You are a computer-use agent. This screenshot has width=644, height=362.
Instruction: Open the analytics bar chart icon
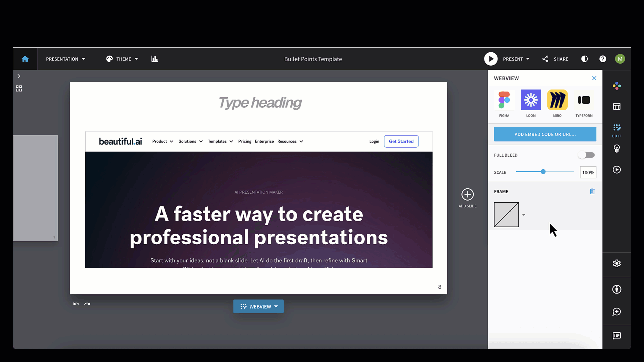pos(154,59)
